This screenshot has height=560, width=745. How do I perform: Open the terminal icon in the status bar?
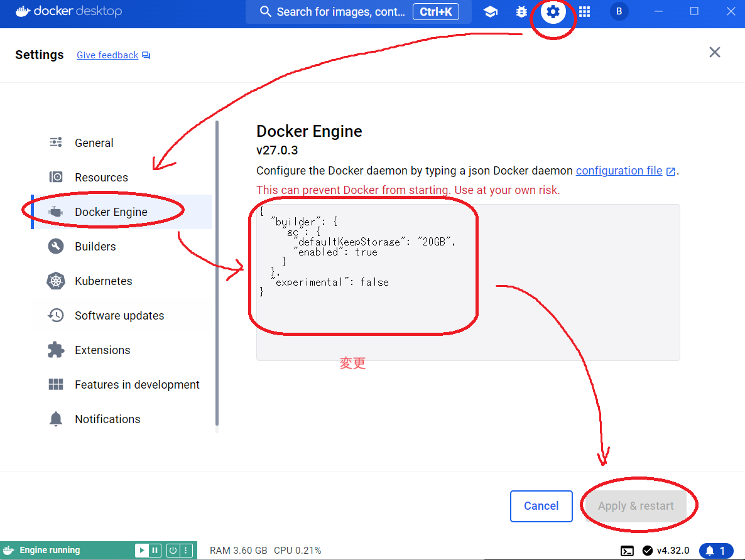click(x=627, y=550)
